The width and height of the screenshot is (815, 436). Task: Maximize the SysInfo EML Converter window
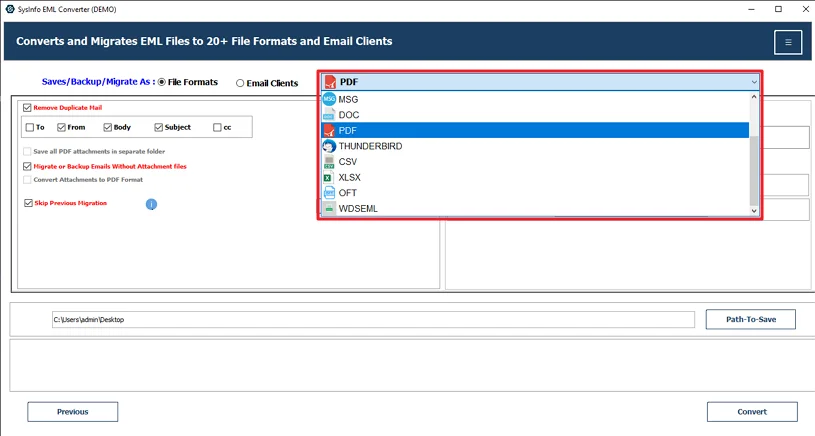point(778,9)
